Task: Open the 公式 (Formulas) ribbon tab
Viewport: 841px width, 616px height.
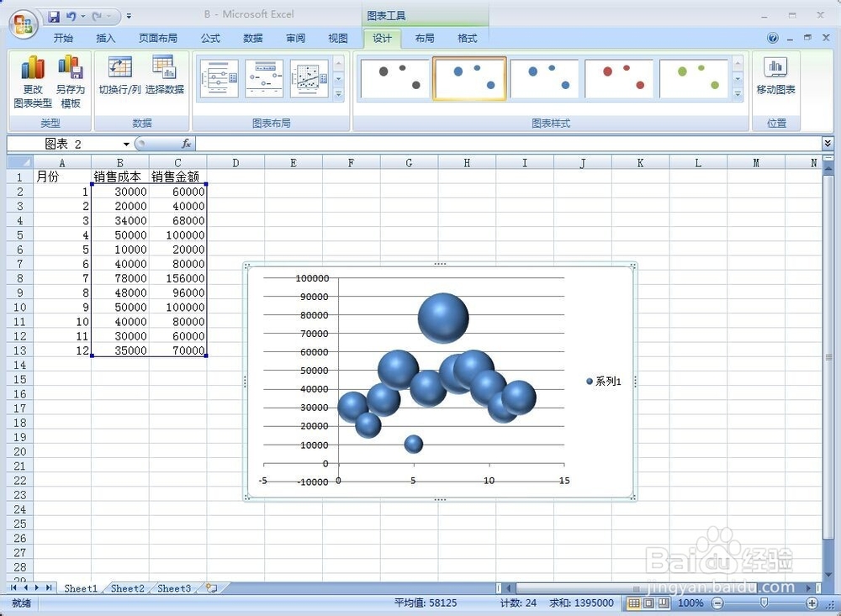Action: pos(210,38)
